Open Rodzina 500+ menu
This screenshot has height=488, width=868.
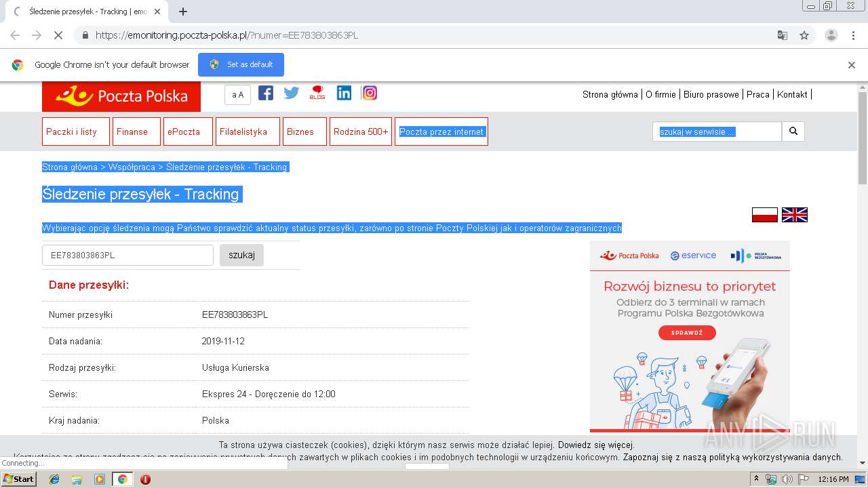coord(361,131)
